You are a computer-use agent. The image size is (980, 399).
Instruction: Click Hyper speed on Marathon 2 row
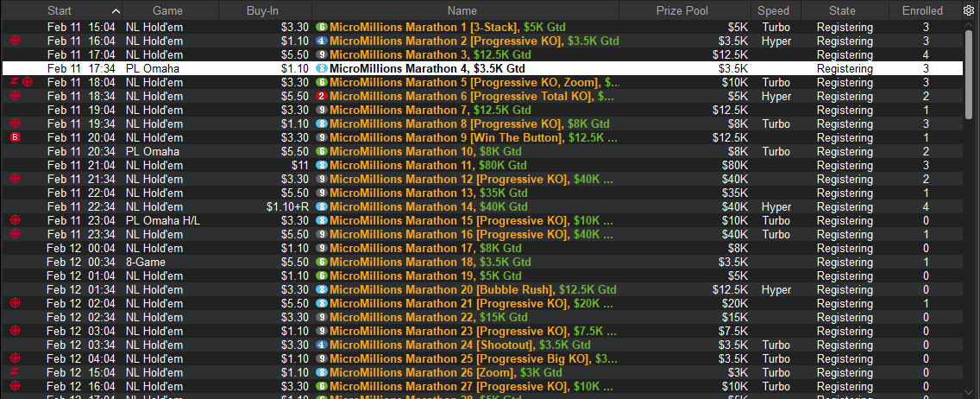776,41
